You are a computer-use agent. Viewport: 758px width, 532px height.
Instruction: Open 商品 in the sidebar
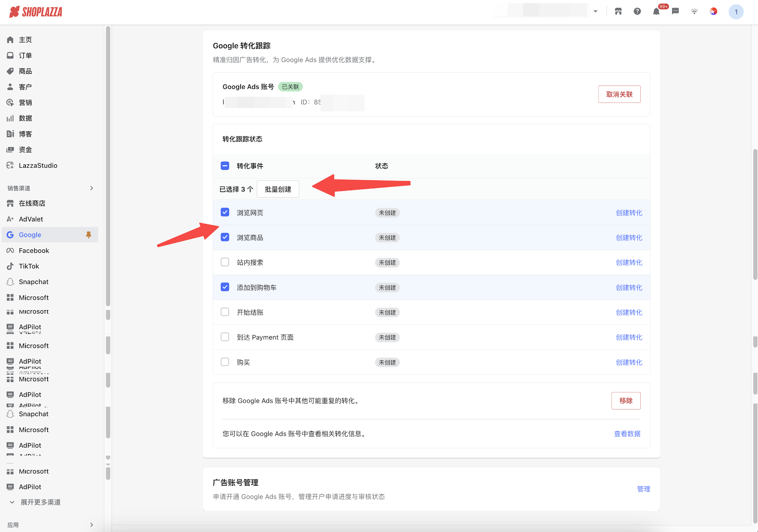pos(25,71)
